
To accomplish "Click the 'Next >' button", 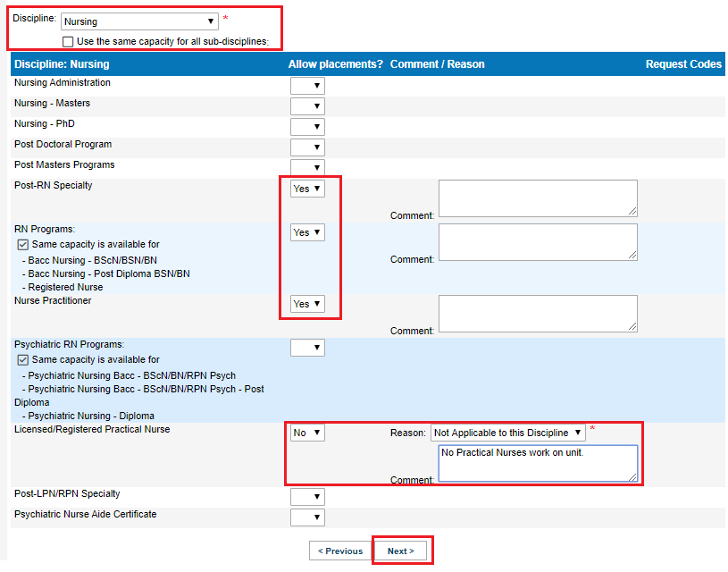I will tap(401, 551).
